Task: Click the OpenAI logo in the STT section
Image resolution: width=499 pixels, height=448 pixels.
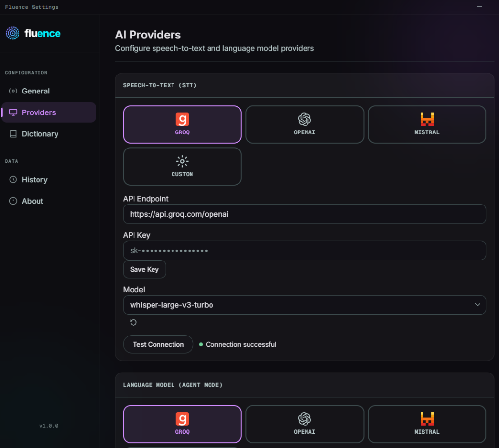Action: pos(305,120)
